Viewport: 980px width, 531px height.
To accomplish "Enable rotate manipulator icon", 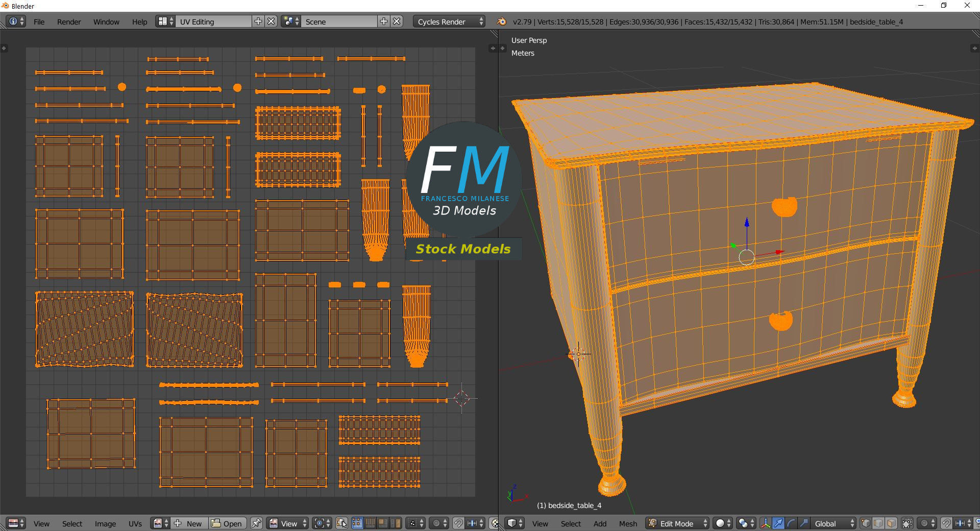I will [791, 523].
